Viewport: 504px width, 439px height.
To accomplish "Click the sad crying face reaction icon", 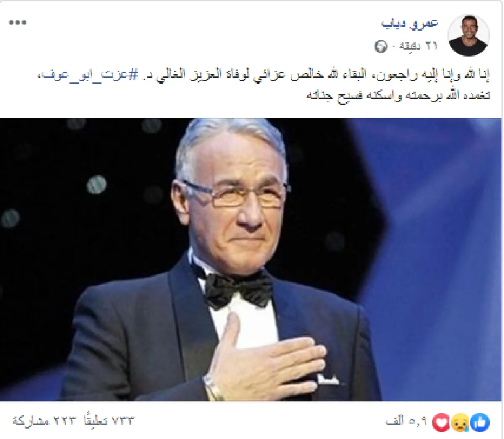I will click(x=459, y=422).
